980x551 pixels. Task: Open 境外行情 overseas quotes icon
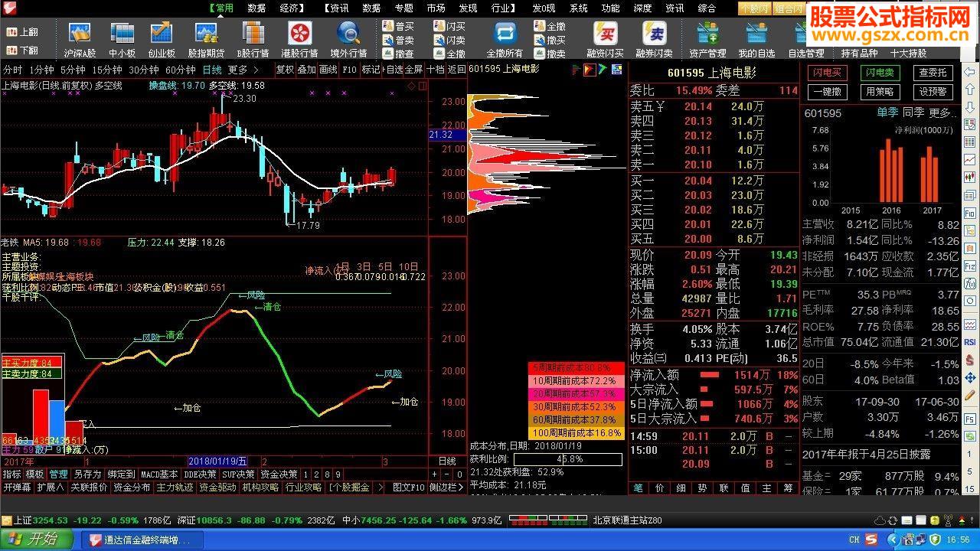click(348, 40)
